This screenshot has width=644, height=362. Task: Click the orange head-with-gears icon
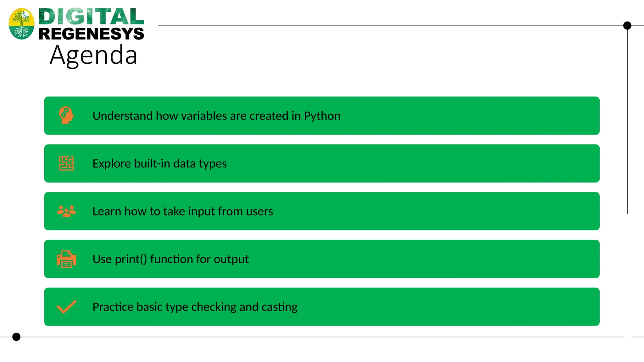(66, 115)
